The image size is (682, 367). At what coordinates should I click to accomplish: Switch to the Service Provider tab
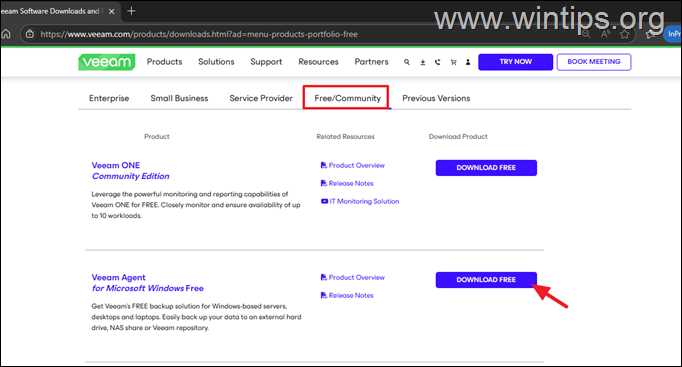tap(261, 98)
